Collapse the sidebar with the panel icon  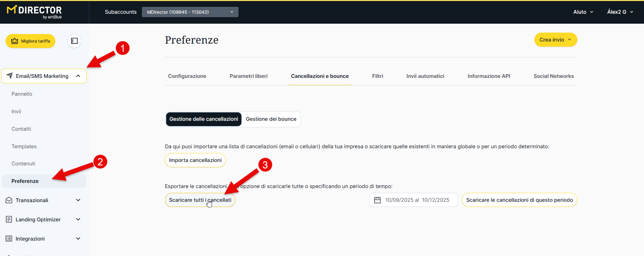point(74,41)
